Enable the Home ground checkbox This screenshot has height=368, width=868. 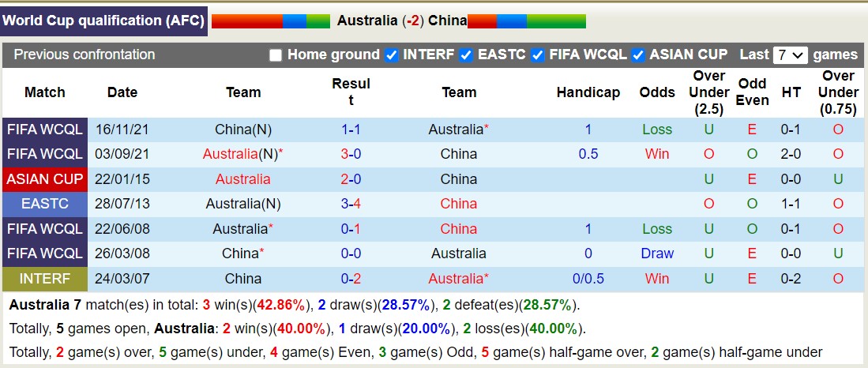click(275, 55)
